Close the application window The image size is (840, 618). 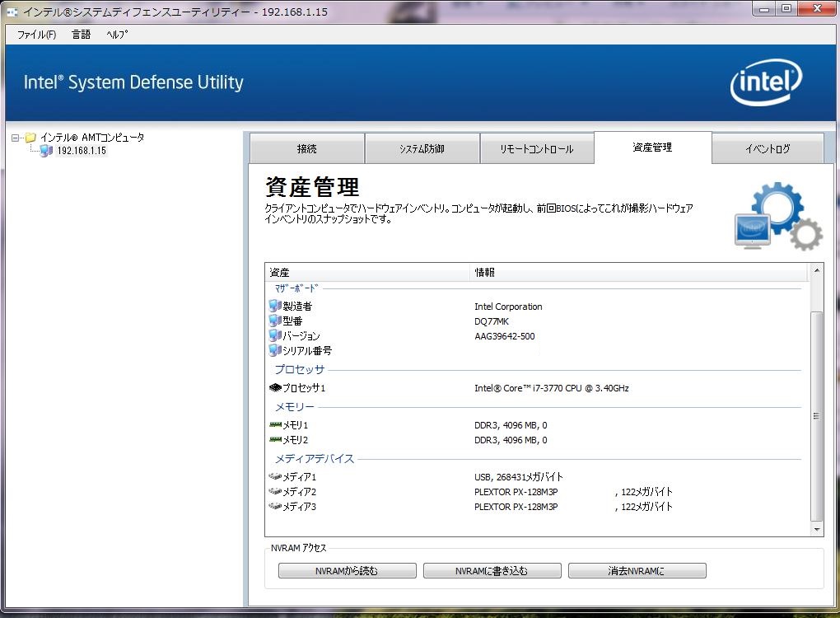coord(817,8)
